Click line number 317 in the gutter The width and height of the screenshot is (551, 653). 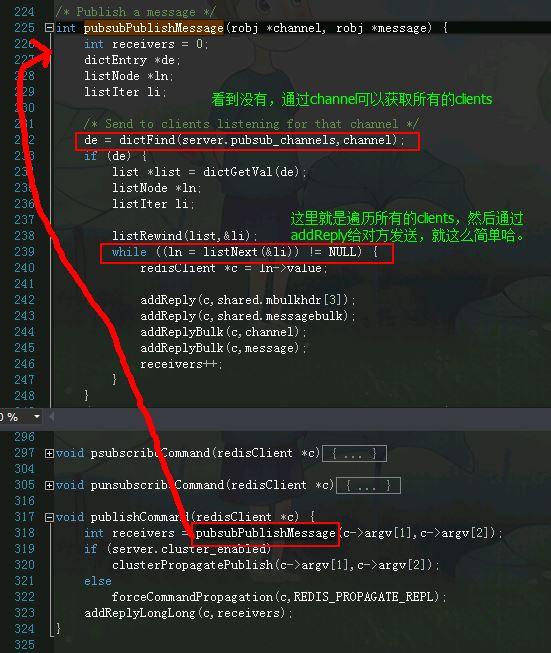(24, 517)
